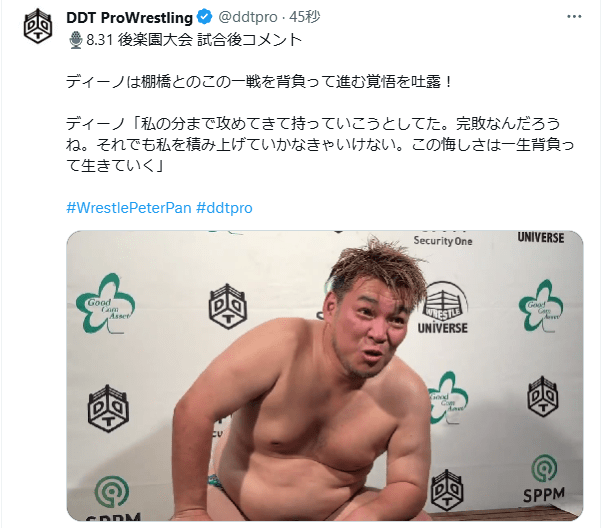Screen dimensions: 602x528
Task: Open the #ddtpro hashtag
Action: (x=224, y=208)
